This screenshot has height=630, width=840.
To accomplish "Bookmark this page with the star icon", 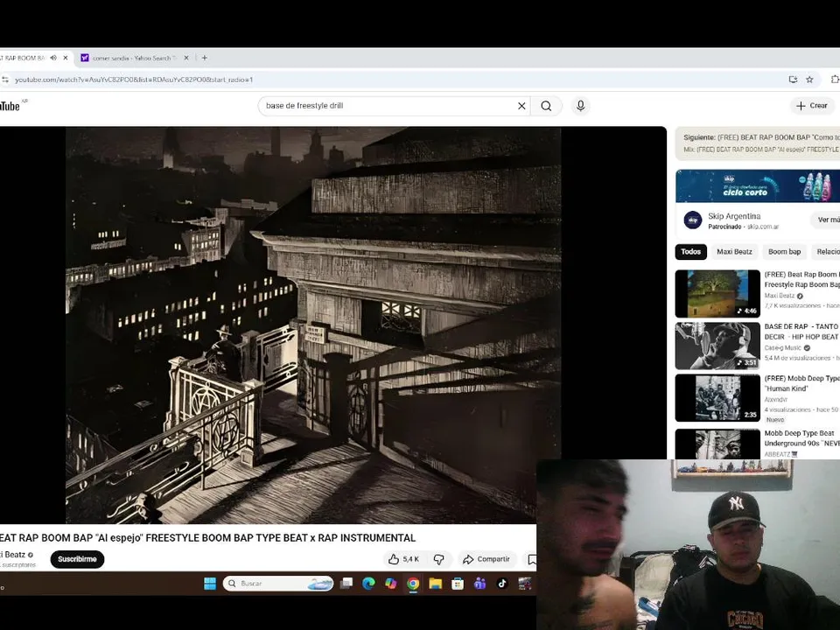I will tap(809, 80).
